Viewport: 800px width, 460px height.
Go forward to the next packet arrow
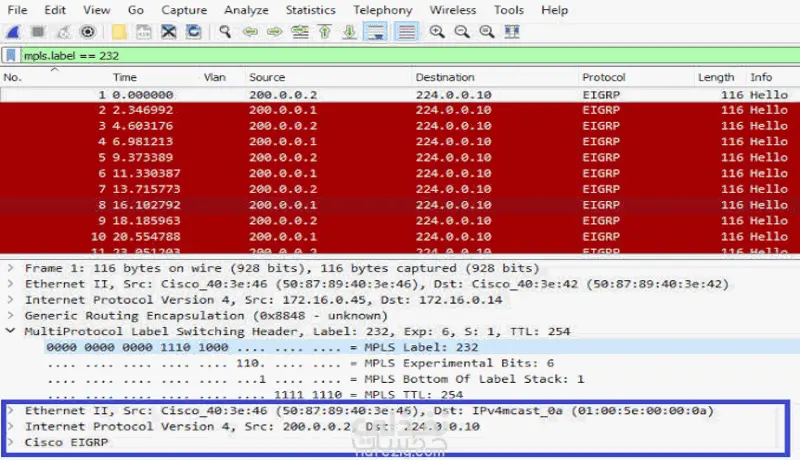(274, 32)
